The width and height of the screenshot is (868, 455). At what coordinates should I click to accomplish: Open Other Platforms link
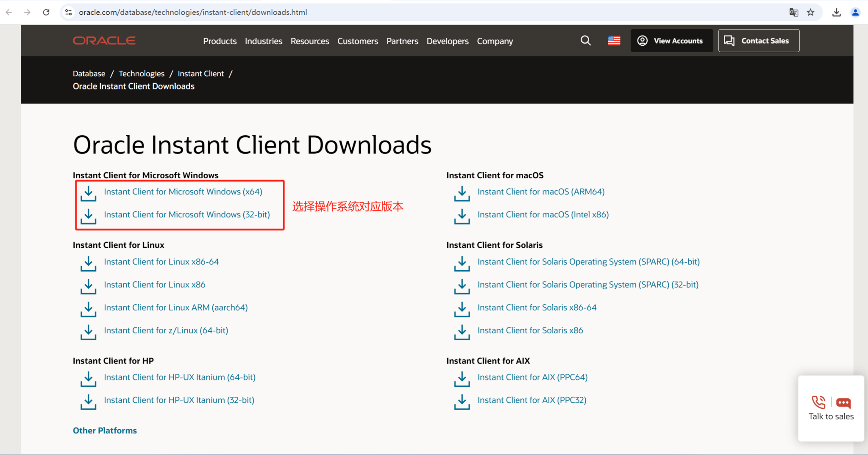[105, 430]
